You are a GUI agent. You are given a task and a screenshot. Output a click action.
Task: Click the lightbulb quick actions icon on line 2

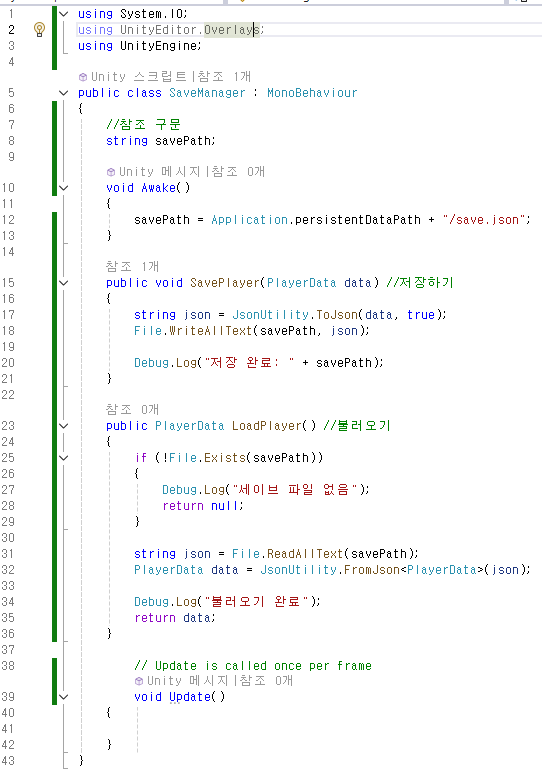pyautogui.click(x=39, y=30)
